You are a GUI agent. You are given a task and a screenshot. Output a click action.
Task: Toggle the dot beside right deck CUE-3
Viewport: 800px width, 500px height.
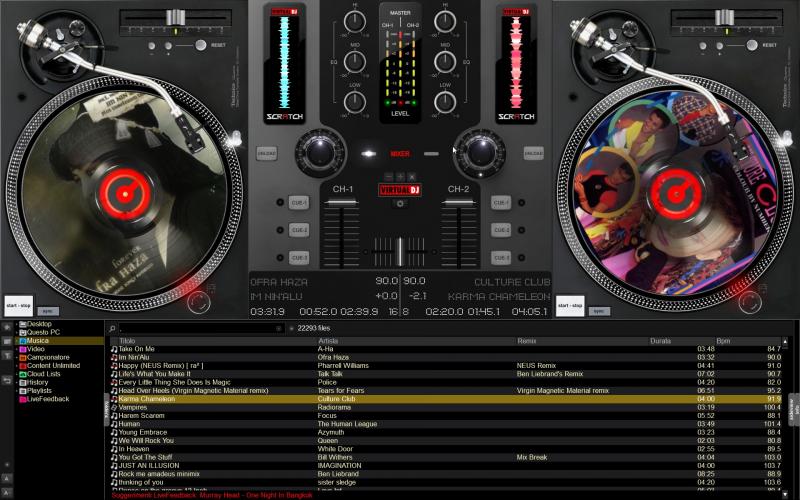pos(521,258)
